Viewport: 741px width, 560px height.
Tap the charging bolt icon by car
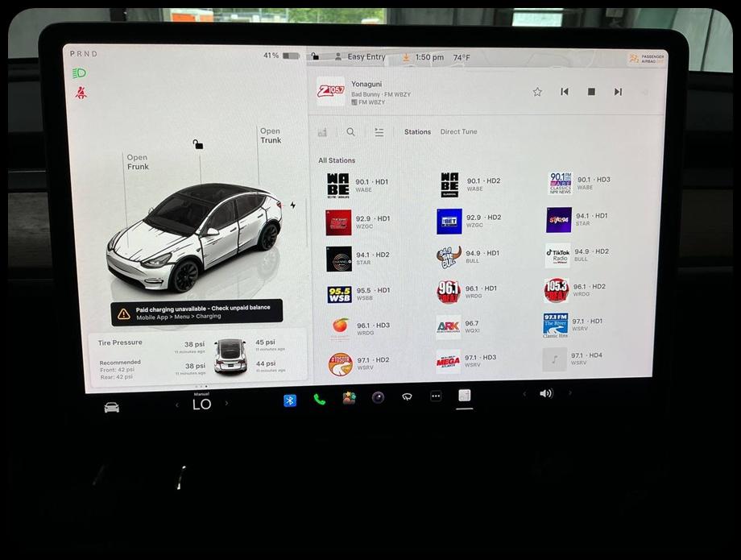[x=293, y=205]
